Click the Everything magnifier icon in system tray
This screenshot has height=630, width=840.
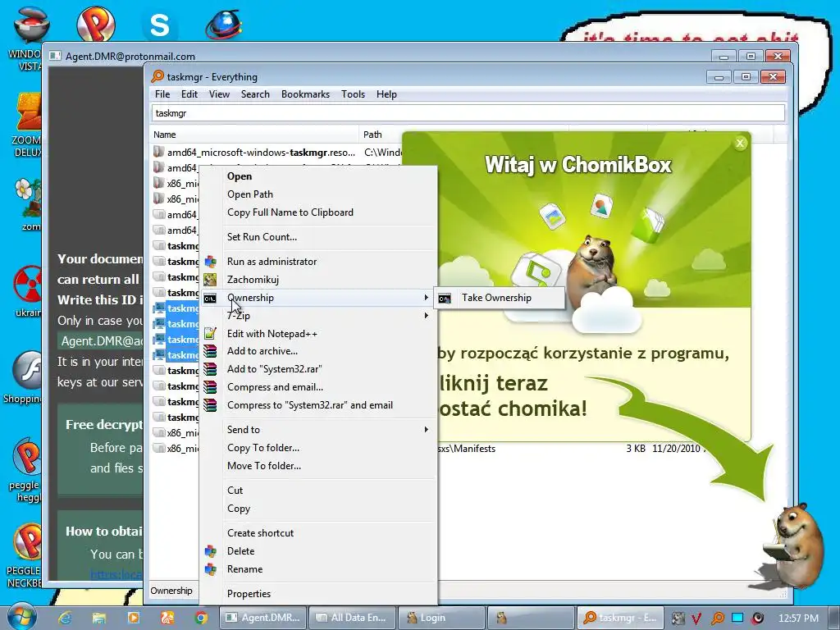(717, 618)
